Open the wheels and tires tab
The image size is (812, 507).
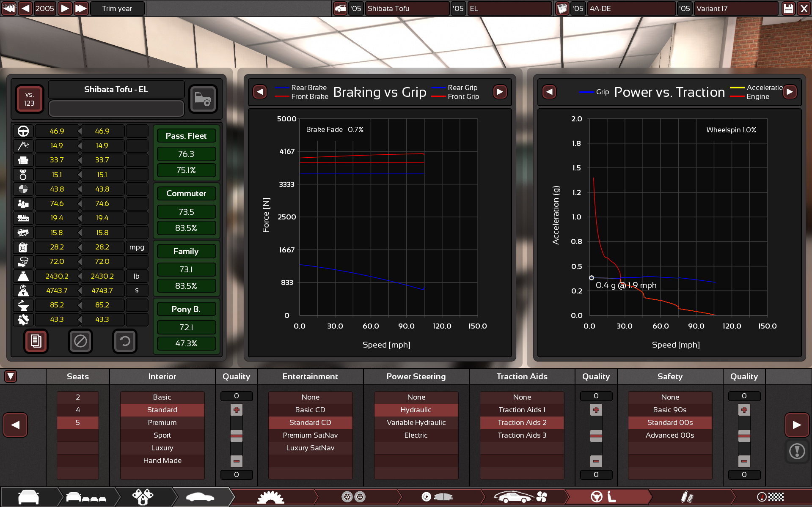click(353, 497)
